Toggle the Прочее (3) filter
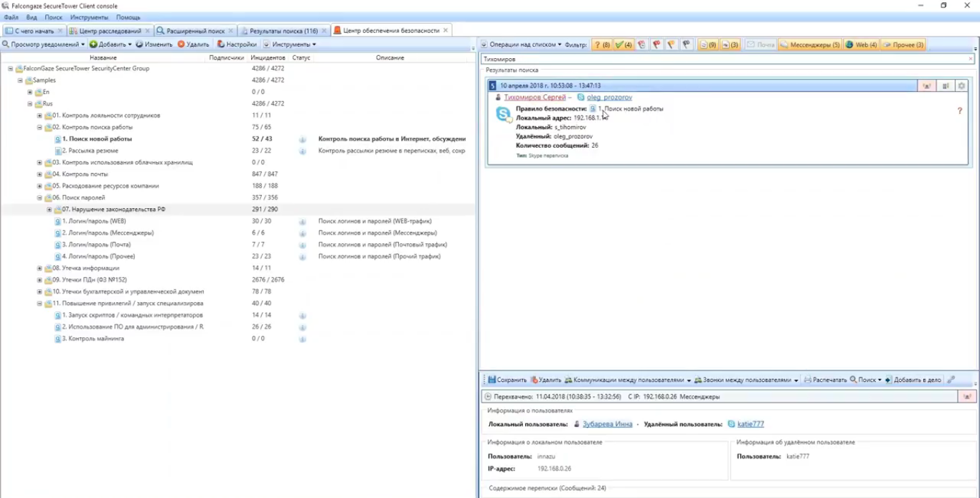This screenshot has width=980, height=498. pos(903,44)
